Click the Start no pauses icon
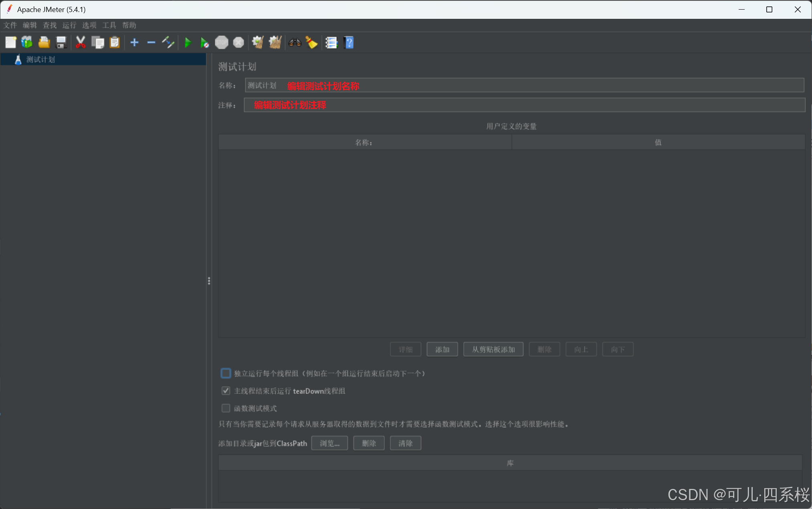 [204, 43]
